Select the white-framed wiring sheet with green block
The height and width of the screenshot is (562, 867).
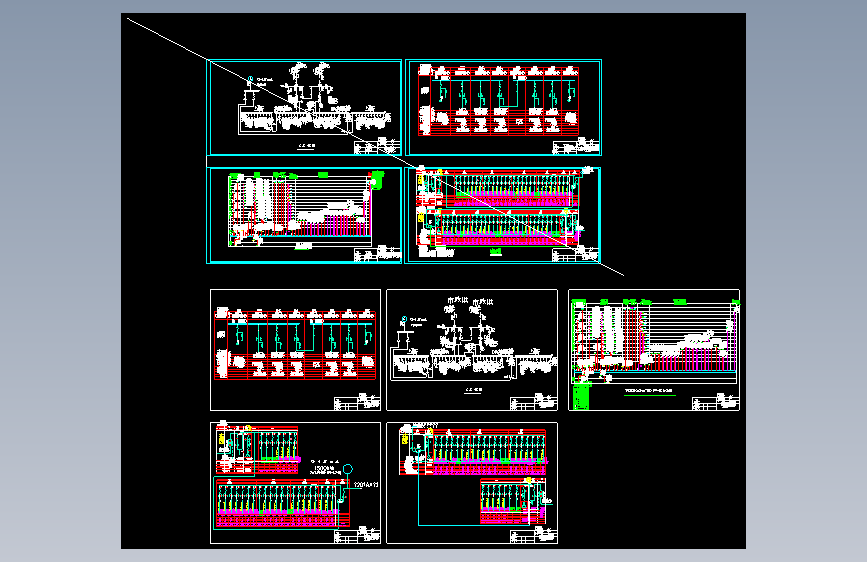tap(654, 350)
